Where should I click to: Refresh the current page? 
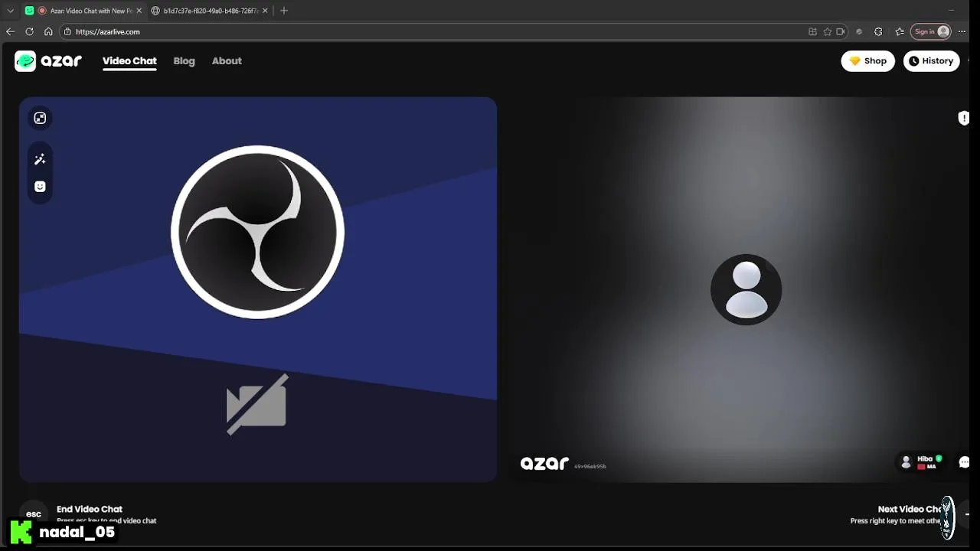29,31
